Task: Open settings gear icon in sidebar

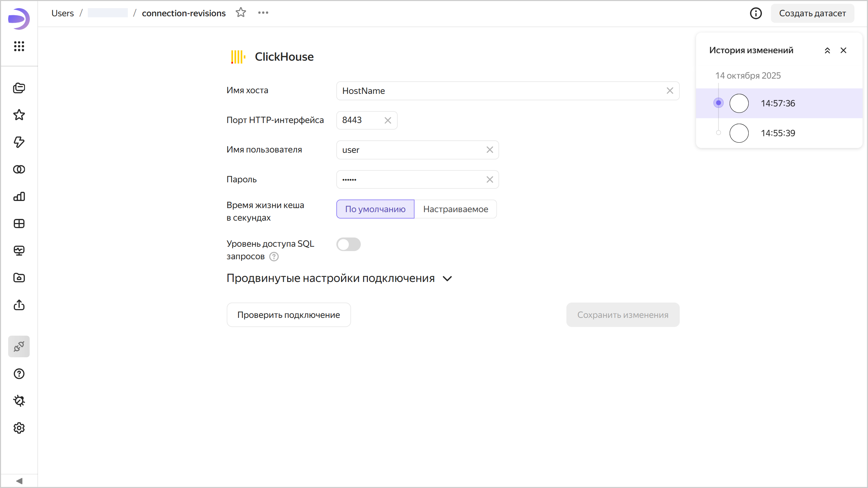Action: coord(19,428)
